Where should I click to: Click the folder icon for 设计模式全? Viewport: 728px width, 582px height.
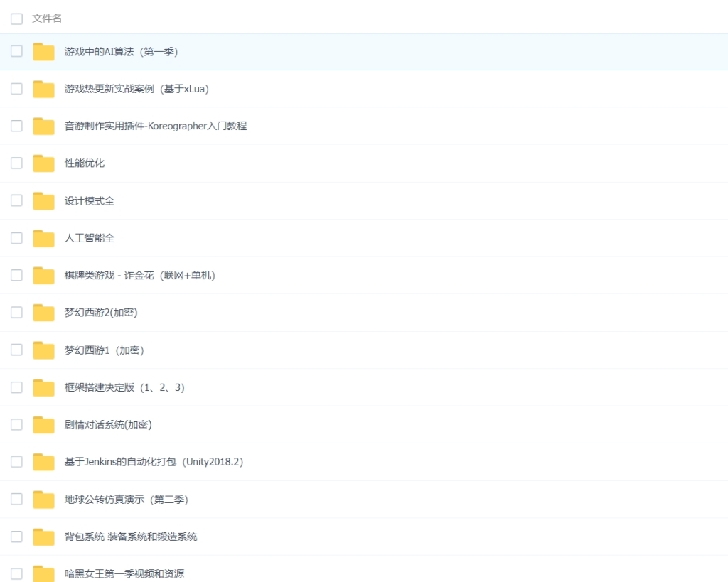pos(43,200)
